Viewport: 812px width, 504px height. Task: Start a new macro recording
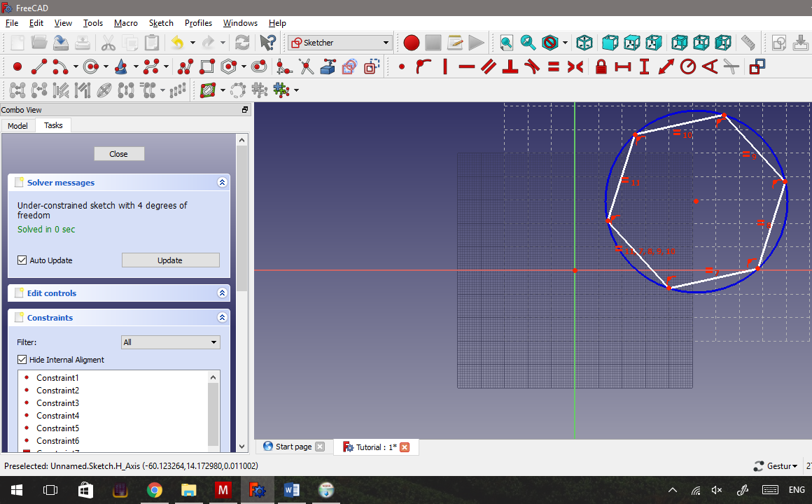pos(412,43)
